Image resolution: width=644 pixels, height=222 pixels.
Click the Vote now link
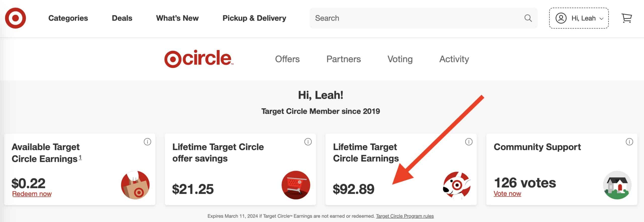click(507, 194)
